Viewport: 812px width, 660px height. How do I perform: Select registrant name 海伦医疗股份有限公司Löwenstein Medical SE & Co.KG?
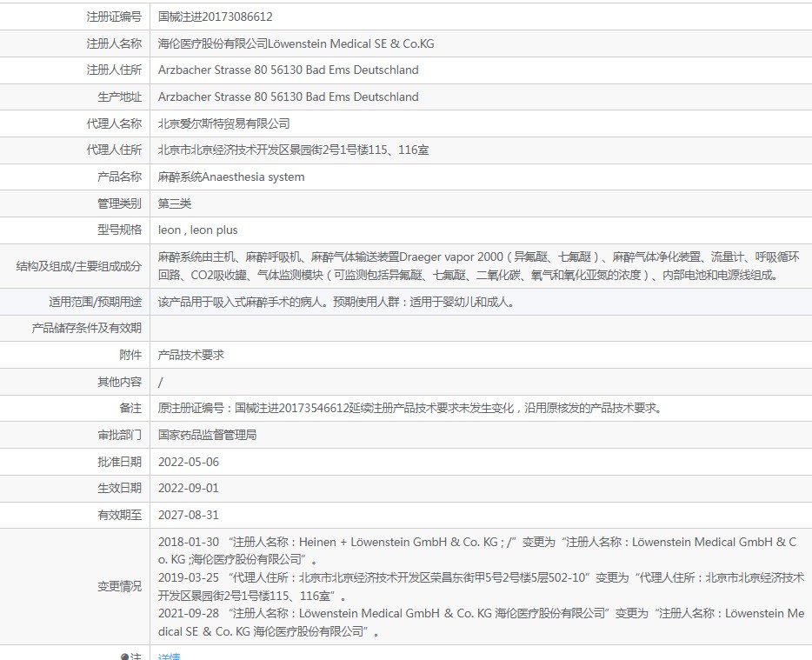296,43
